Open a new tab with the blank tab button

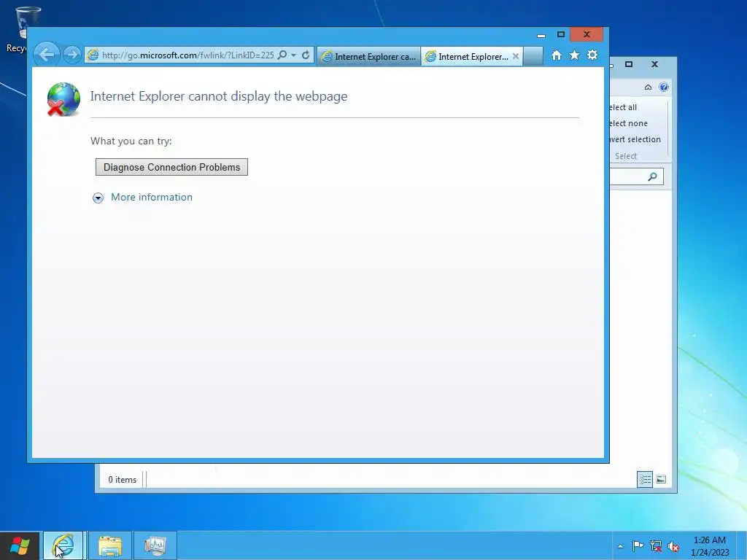coord(533,56)
